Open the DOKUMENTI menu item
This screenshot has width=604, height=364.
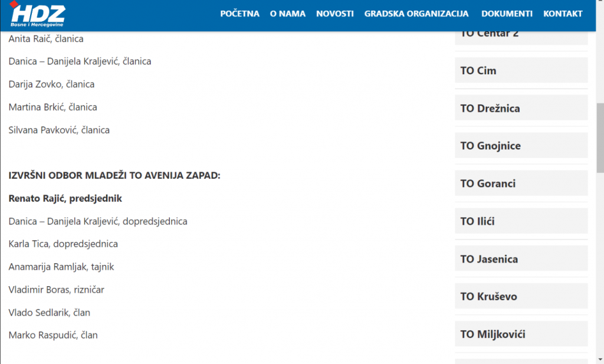507,14
